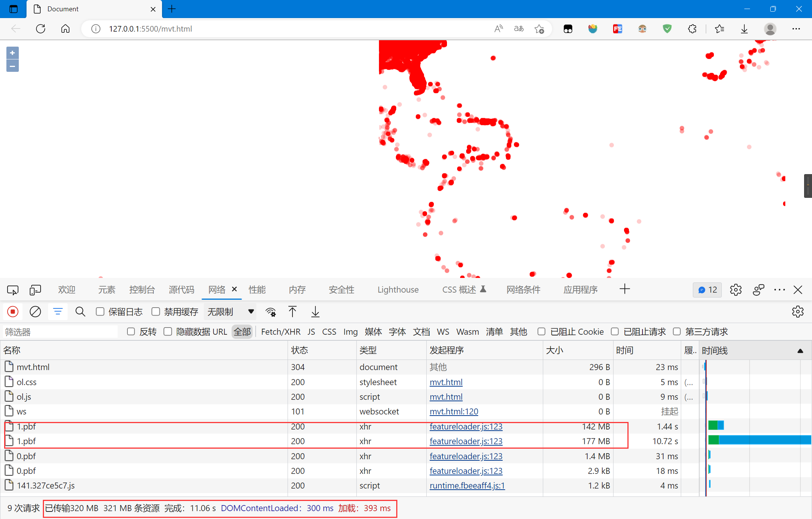Open the DevTools more options menu
The image size is (812, 519).
780,290
